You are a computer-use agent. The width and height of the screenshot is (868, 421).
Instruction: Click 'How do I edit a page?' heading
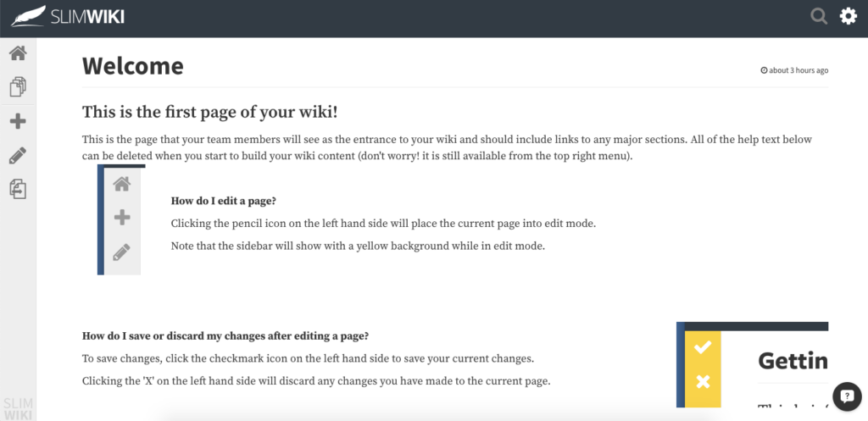coord(223,201)
